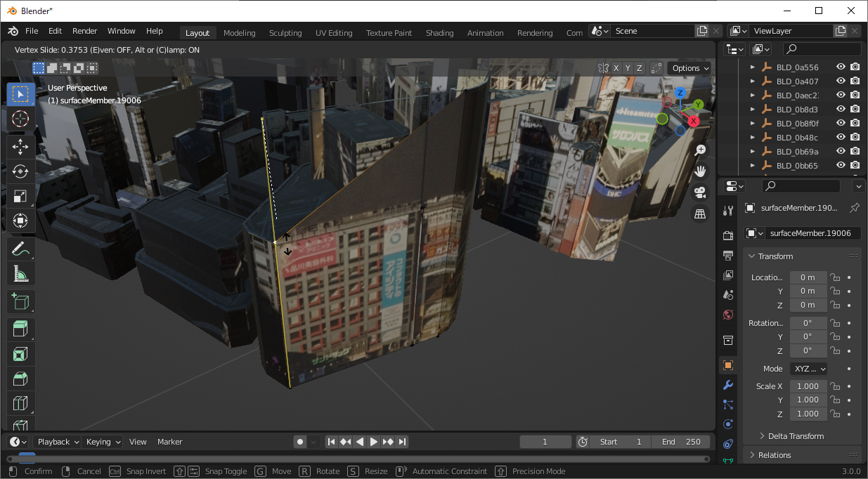This screenshot has width=868, height=479.
Task: Open the Physics properties tab icon
Action: click(x=728, y=424)
